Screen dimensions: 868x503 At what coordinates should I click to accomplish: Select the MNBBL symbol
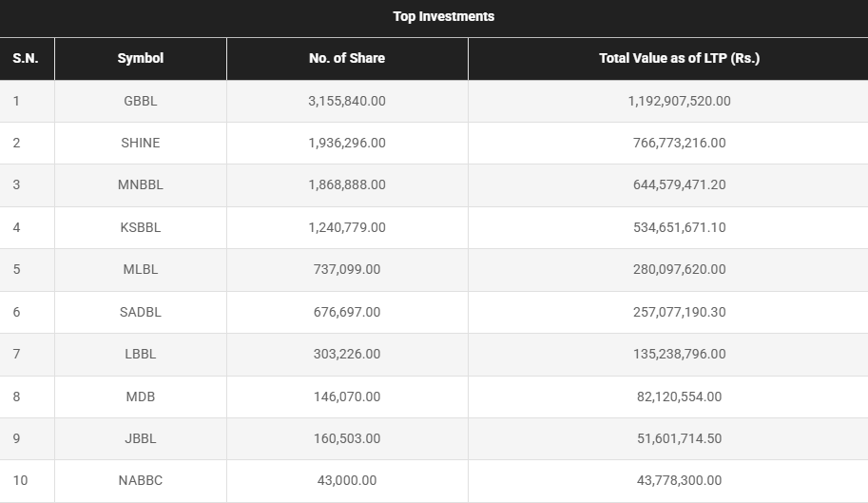coord(141,184)
